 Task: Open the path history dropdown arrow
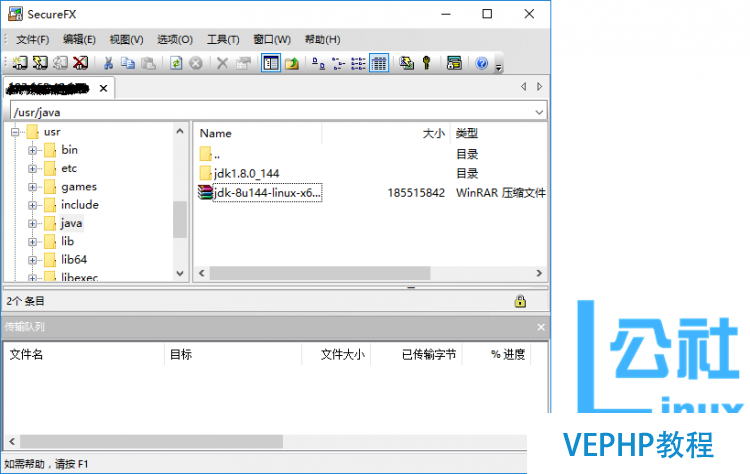539,112
